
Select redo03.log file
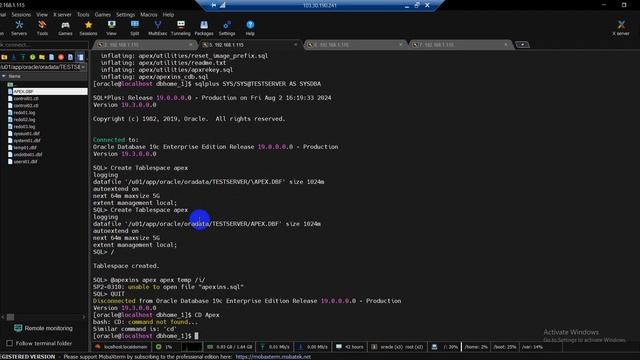coord(24,127)
